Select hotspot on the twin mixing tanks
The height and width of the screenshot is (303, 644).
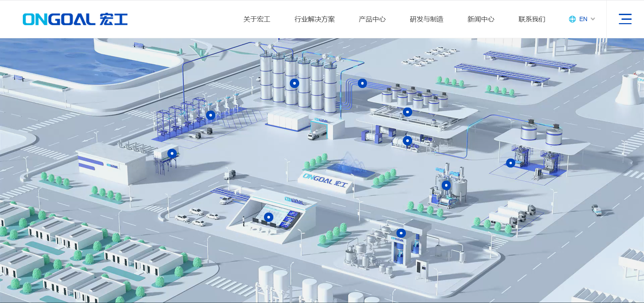pyautogui.click(x=446, y=185)
